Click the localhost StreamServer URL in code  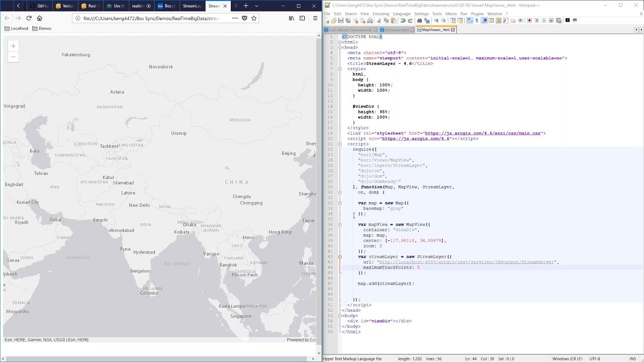pos(466,262)
